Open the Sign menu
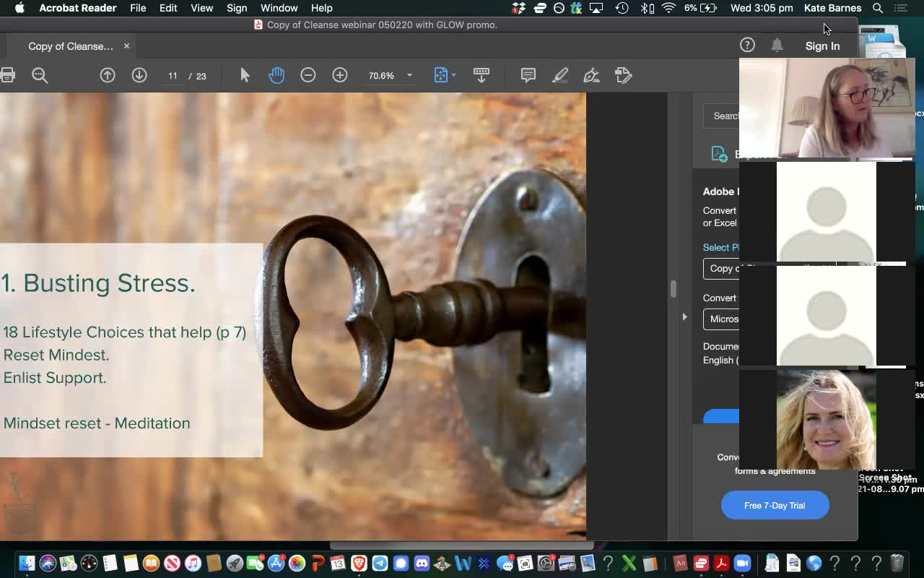This screenshot has width=924, height=578. 237,8
